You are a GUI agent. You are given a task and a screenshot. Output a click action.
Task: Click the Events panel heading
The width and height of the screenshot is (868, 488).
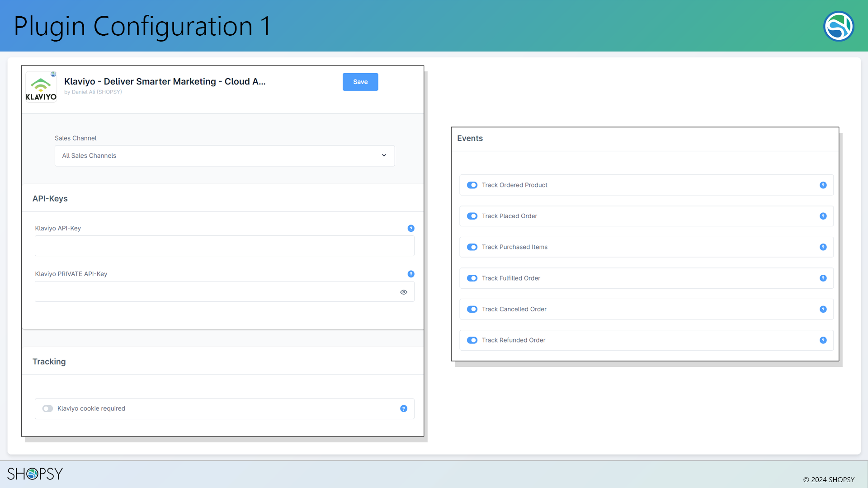coord(470,138)
